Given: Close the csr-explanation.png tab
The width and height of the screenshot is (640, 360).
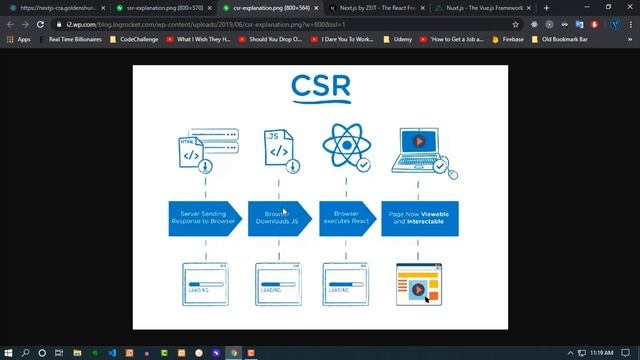Looking at the screenshot, I should click(x=316, y=8).
